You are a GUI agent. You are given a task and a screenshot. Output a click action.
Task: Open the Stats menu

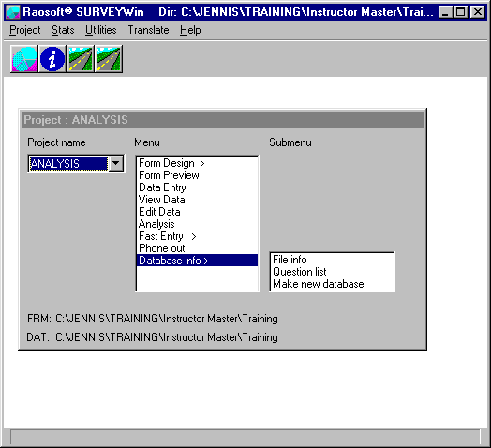click(x=63, y=30)
